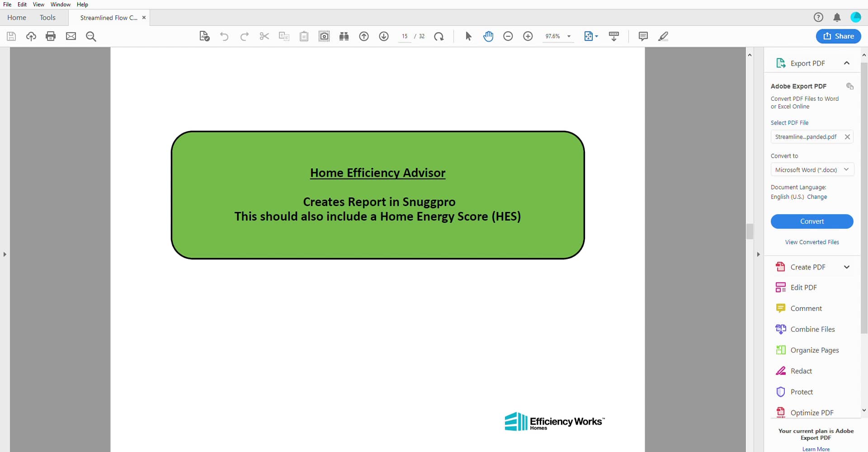This screenshot has height=452, width=868.
Task: Switch to the Home tab
Action: pyautogui.click(x=17, y=18)
